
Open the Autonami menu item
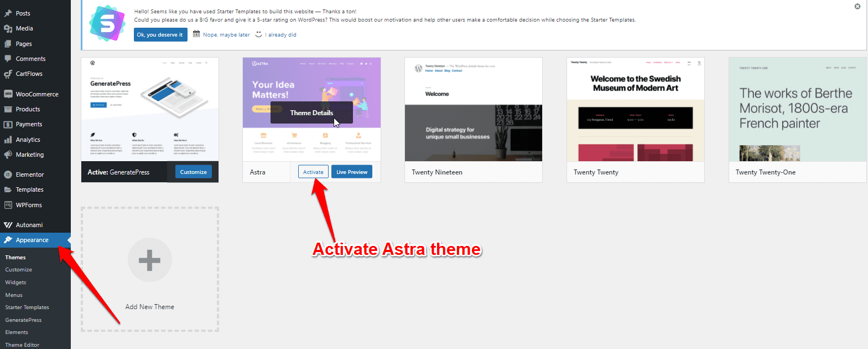(x=29, y=225)
